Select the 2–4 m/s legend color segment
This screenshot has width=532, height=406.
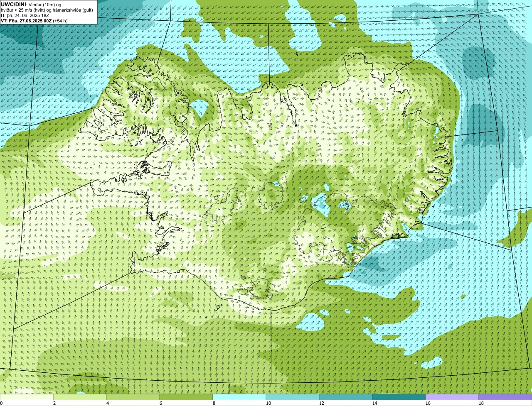pyautogui.click(x=80, y=397)
